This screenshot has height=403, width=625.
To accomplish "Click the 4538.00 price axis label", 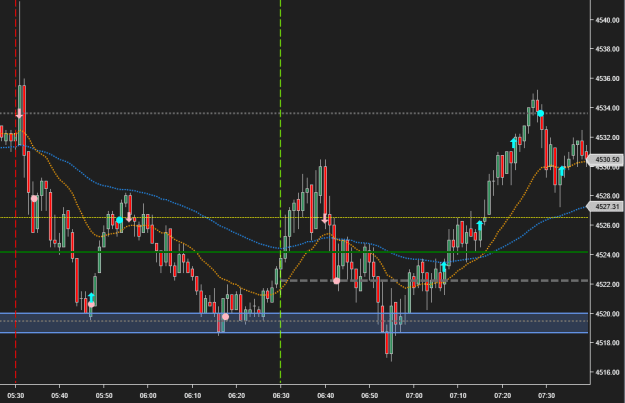I will tap(607, 49).
